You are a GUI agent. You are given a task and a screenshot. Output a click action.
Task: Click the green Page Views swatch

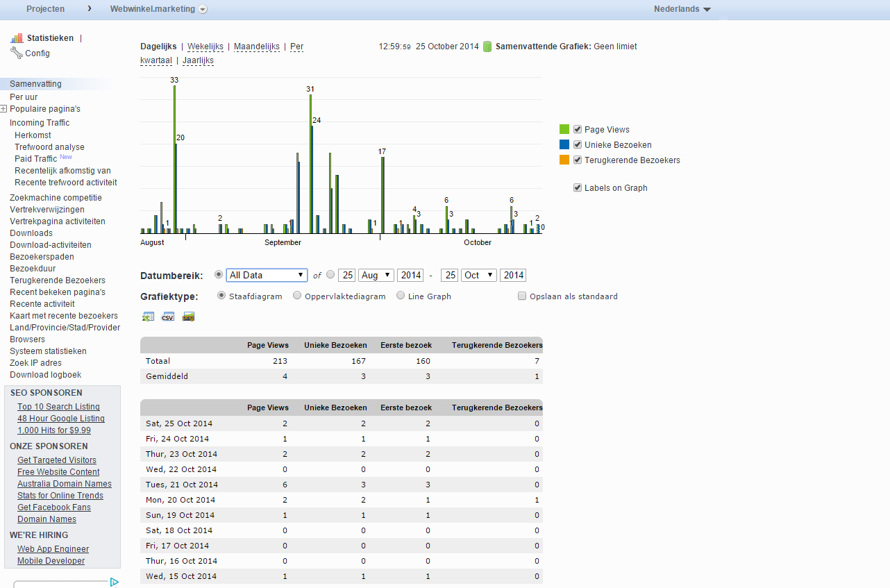pyautogui.click(x=564, y=129)
